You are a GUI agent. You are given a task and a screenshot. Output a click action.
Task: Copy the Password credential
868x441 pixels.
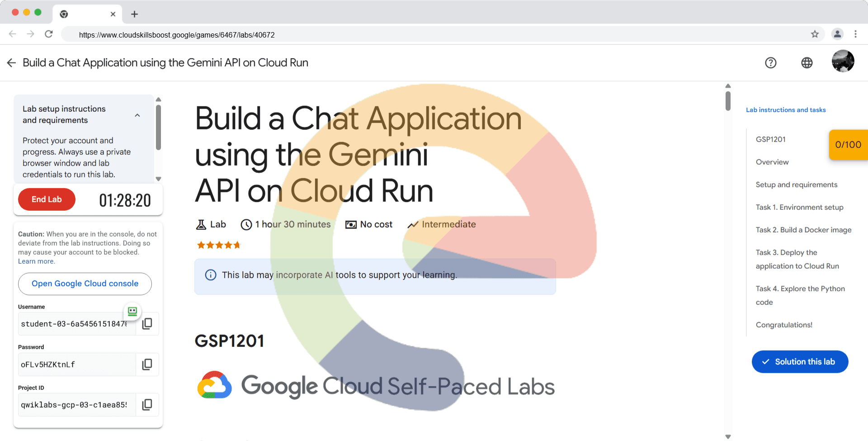(x=147, y=365)
